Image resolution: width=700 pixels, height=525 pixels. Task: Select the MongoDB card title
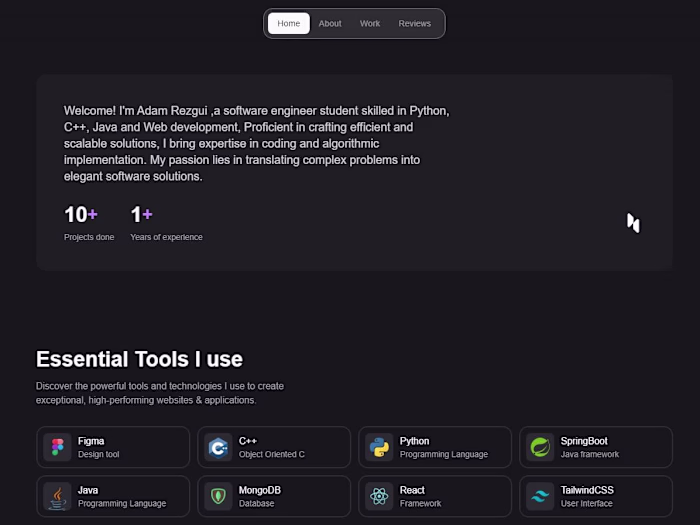click(x=260, y=490)
